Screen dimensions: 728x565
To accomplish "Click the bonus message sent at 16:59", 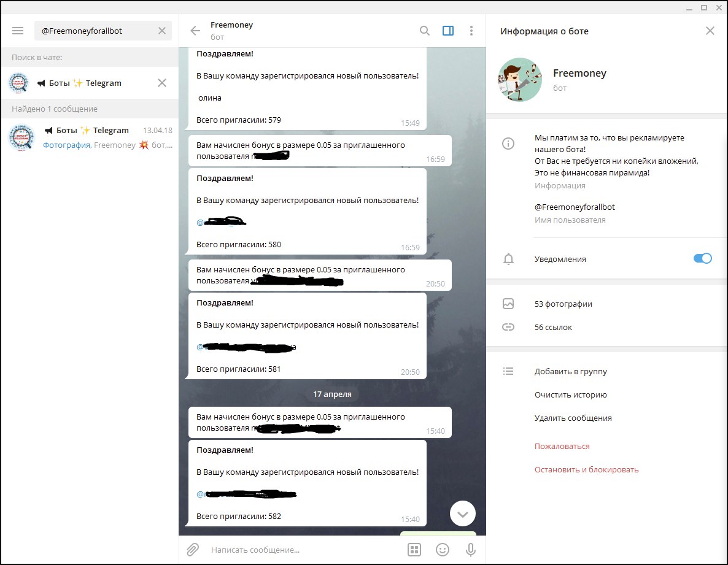I will 320,150.
